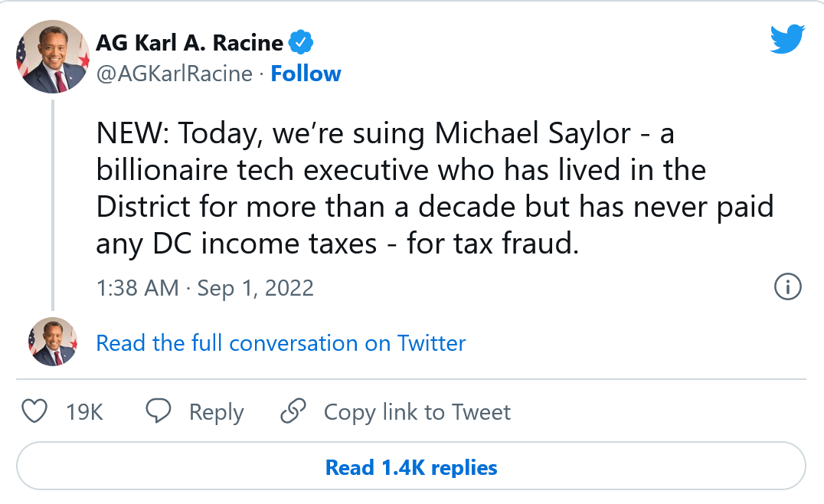Click the @AGKarlRacine handle
This screenshot has width=824, height=504.
(x=174, y=74)
